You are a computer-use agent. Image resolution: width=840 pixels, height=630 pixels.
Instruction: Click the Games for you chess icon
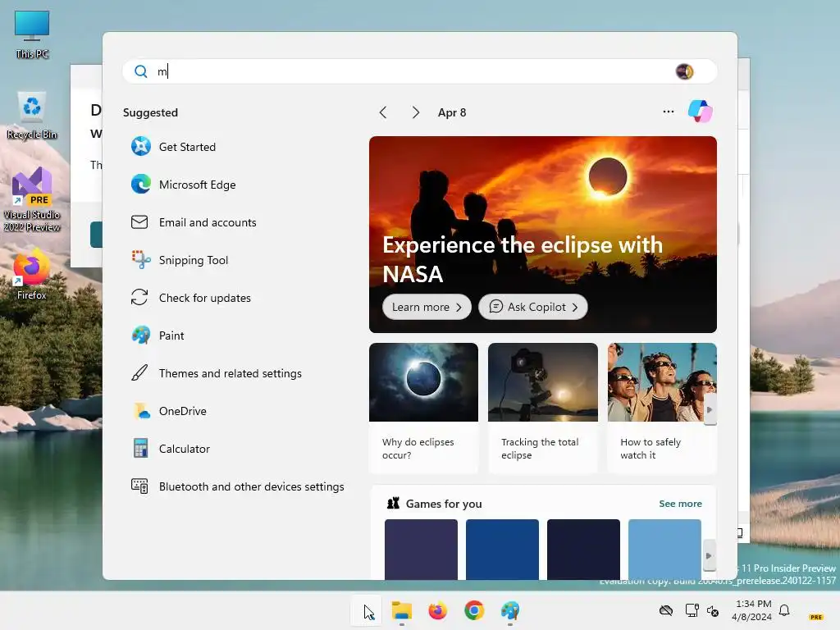click(393, 503)
